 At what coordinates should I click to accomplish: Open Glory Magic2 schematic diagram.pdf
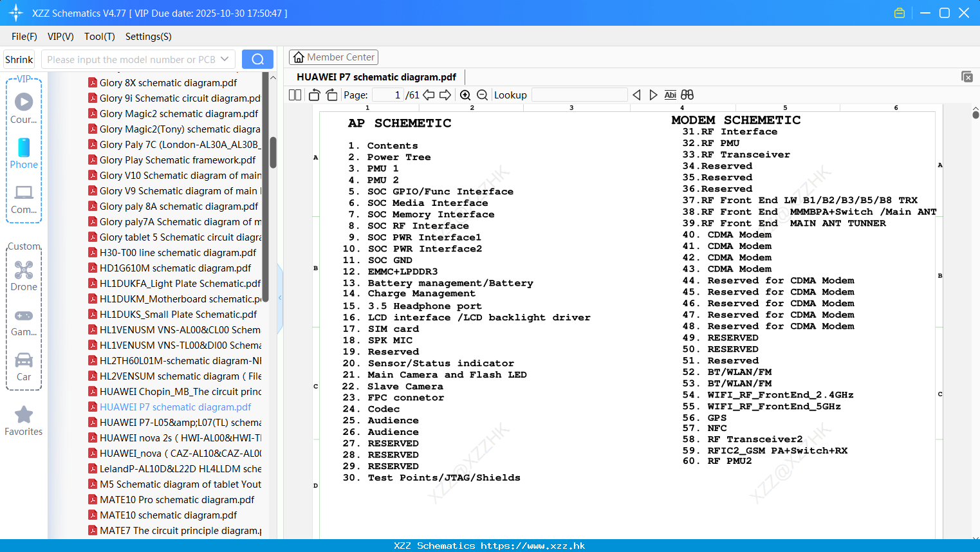coord(179,113)
